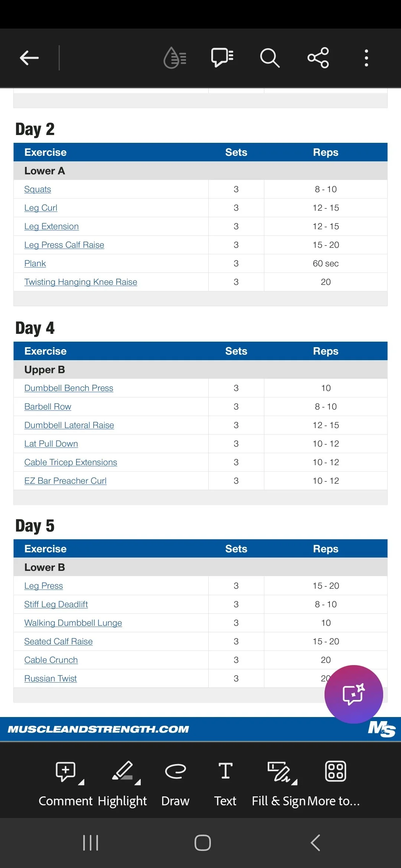Viewport: 401px width, 868px height.
Task: Open Liquid Mode reading view icon
Action: pyautogui.click(x=175, y=58)
